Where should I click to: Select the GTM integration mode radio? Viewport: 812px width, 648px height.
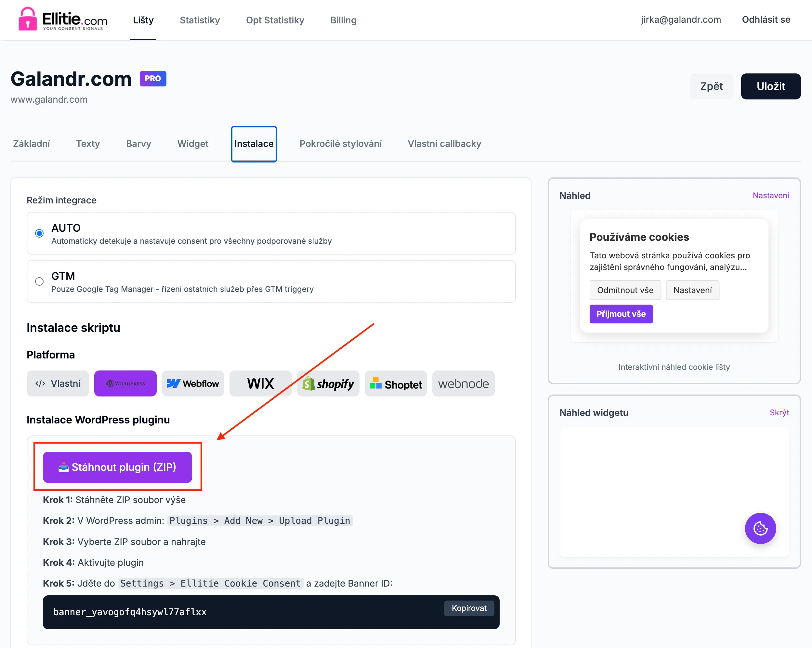point(39,281)
